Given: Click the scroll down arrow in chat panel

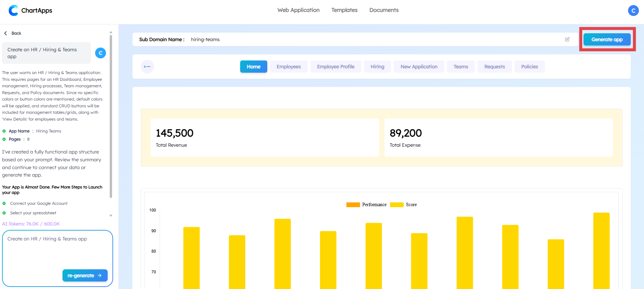Looking at the screenshot, I should [x=111, y=216].
